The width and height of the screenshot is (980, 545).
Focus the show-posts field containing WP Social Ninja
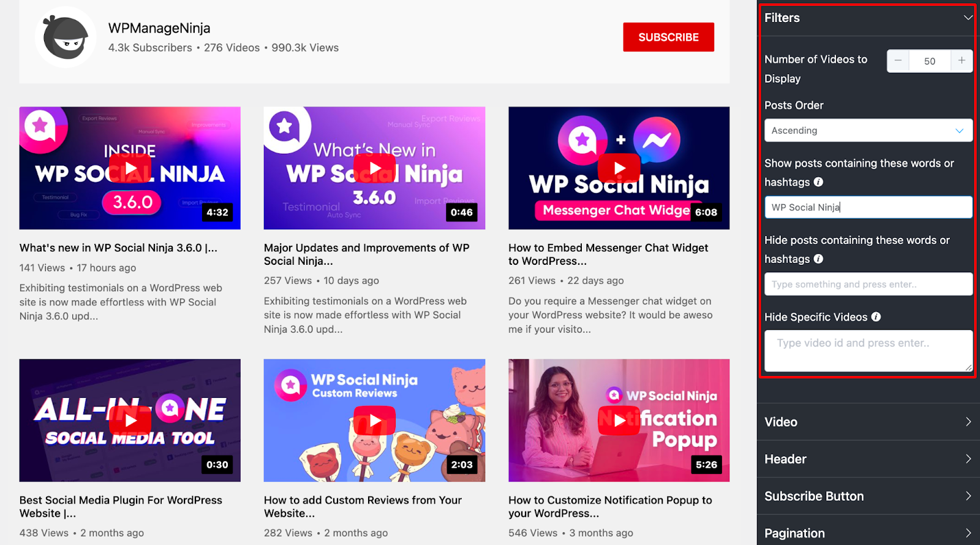[869, 207]
